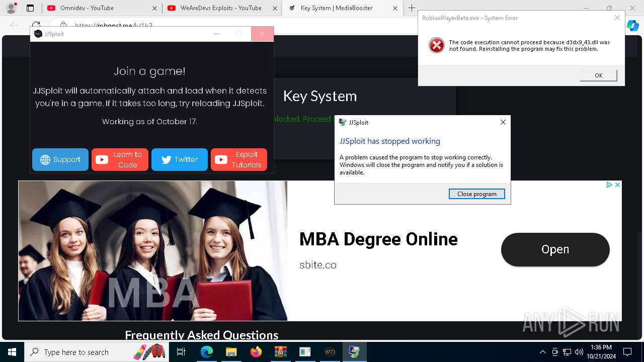
Task: Click the MBA graduates ad image
Action: [153, 251]
